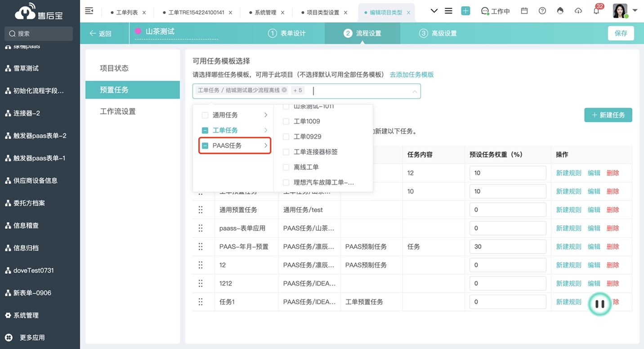The image size is (644, 349).
Task: Toggle the 工单任务 checkbox
Action: 205,130
